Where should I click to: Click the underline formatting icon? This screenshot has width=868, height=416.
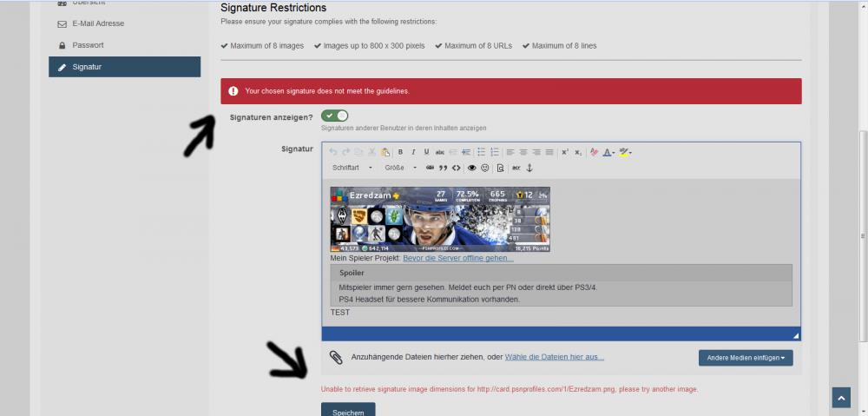(x=426, y=152)
